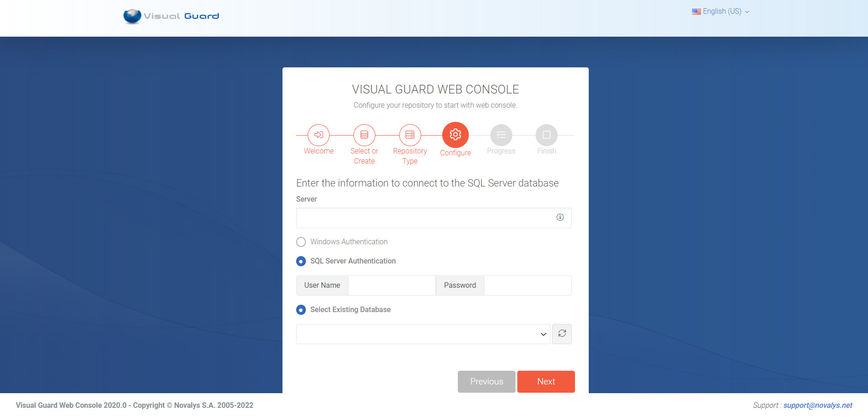The image size is (868, 417).
Task: Click the Password input field
Action: (527, 285)
